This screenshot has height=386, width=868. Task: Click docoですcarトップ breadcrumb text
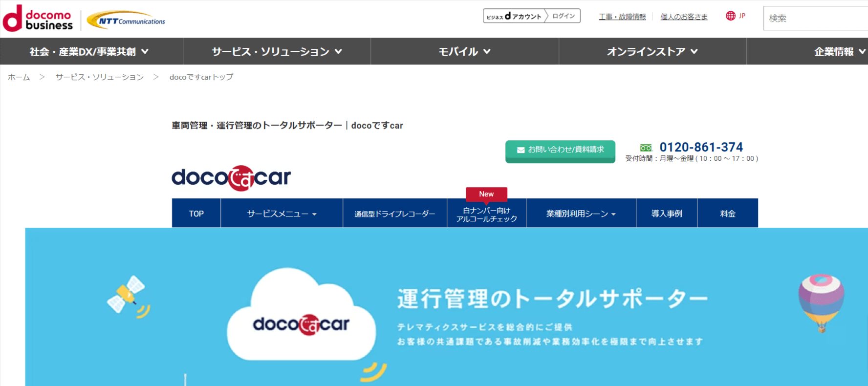pyautogui.click(x=201, y=77)
